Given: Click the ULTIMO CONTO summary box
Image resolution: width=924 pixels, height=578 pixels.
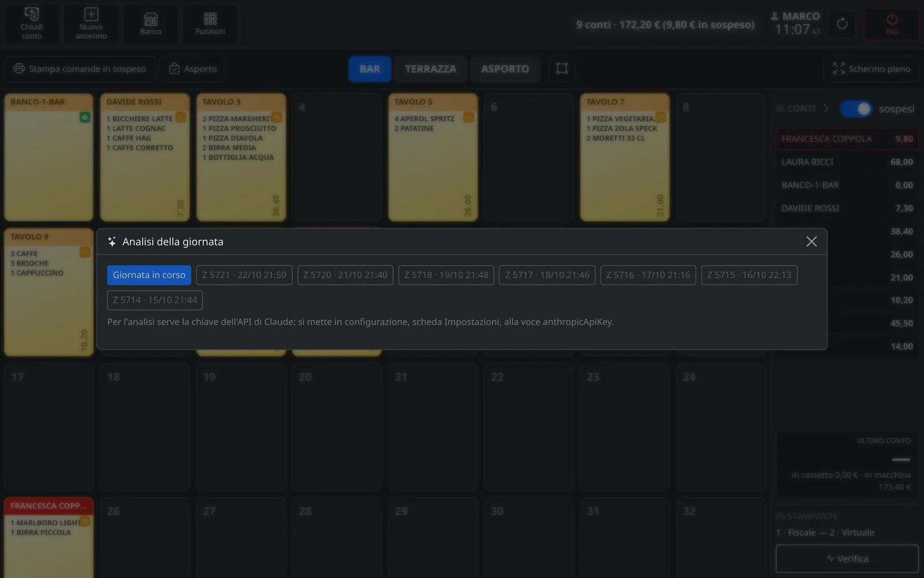Looking at the screenshot, I should 847,464.
